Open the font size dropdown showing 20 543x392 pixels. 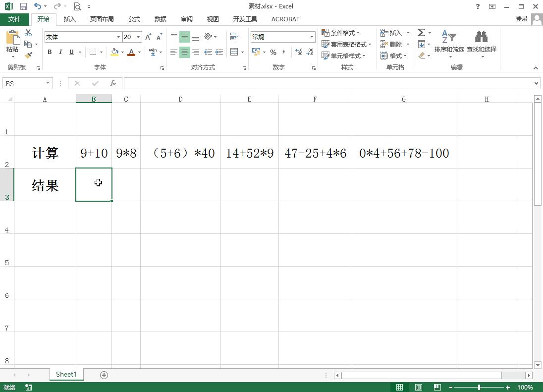139,37
